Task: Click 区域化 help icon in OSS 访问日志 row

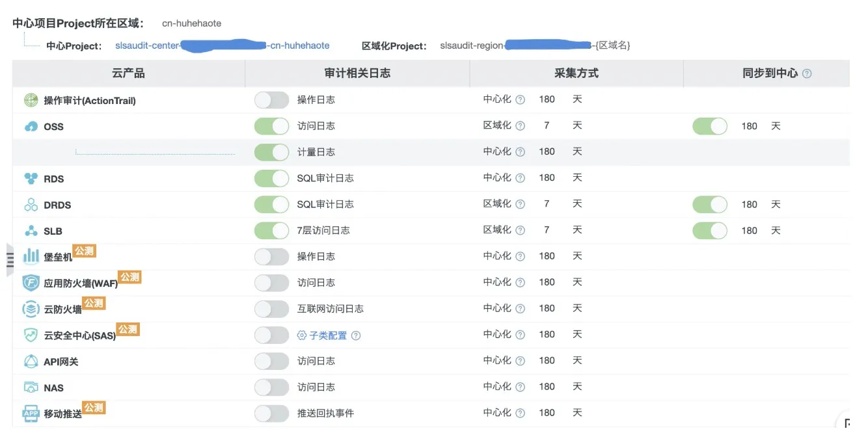Action: point(520,126)
